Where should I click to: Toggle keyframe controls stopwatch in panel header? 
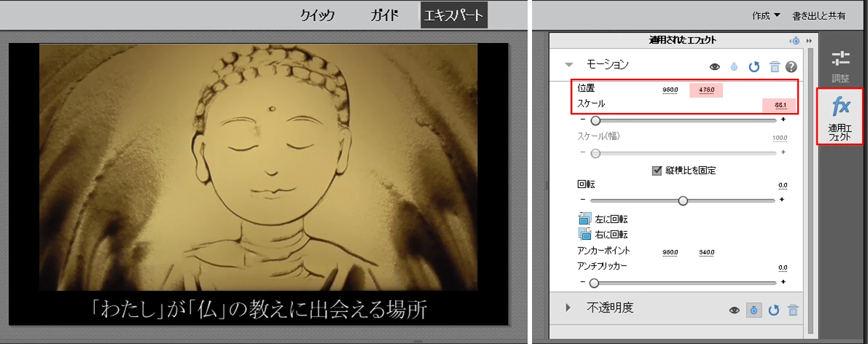(x=795, y=41)
